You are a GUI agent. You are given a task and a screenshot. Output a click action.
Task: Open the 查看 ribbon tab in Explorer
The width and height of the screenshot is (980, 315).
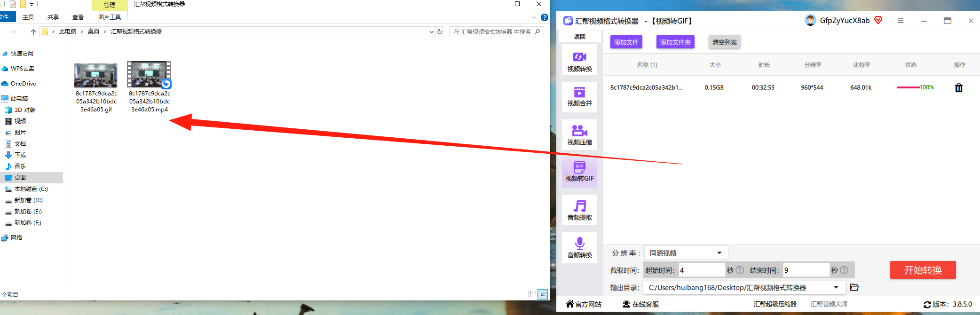pos(78,17)
